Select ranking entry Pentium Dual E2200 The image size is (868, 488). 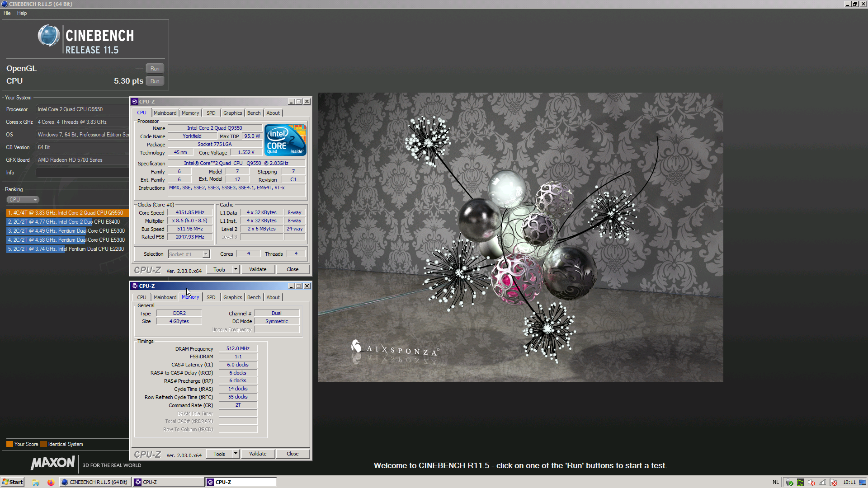pos(68,249)
